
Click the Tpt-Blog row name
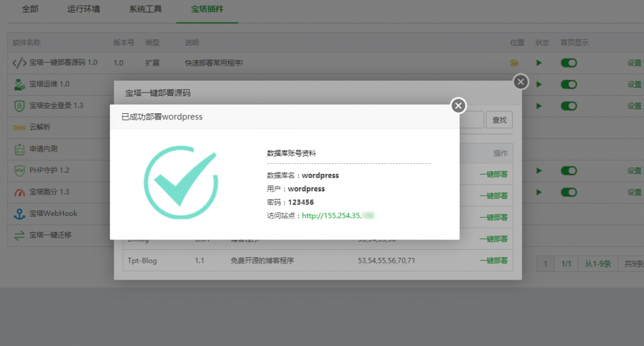point(142,260)
